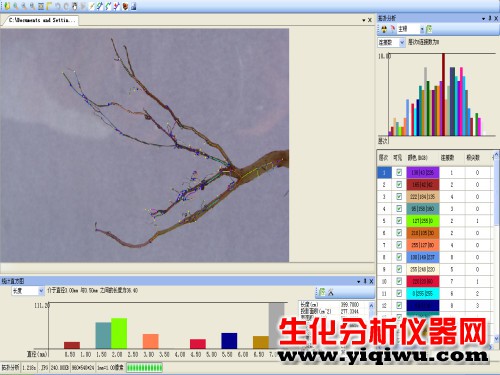500x375 pixels.
Task: Toggle visible checkbox for level 10 row
Action: coord(399,281)
